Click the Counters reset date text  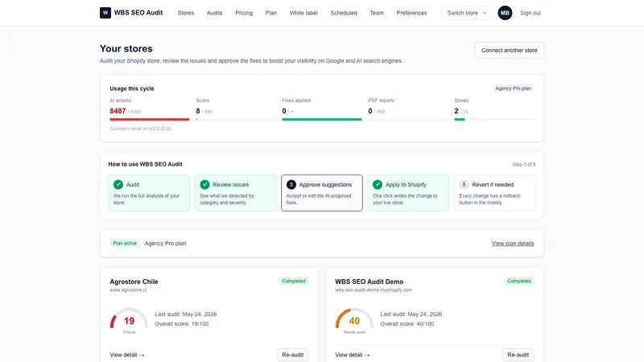pyautogui.click(x=141, y=129)
